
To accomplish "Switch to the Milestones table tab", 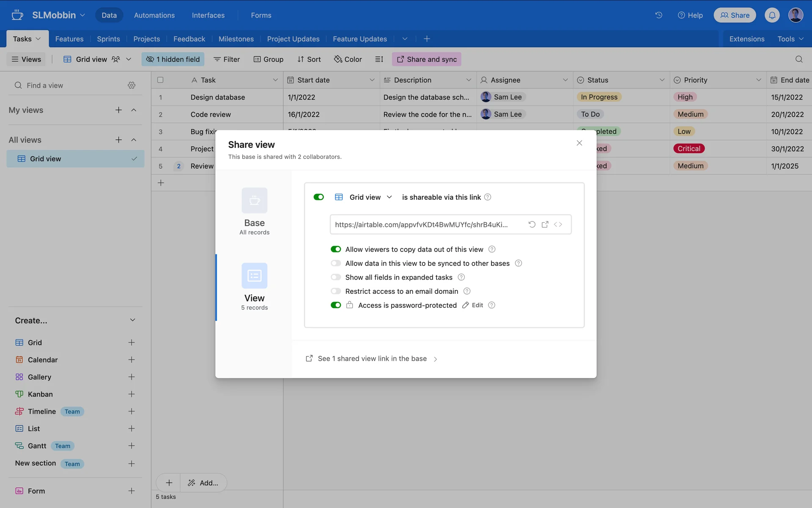I will [236, 39].
